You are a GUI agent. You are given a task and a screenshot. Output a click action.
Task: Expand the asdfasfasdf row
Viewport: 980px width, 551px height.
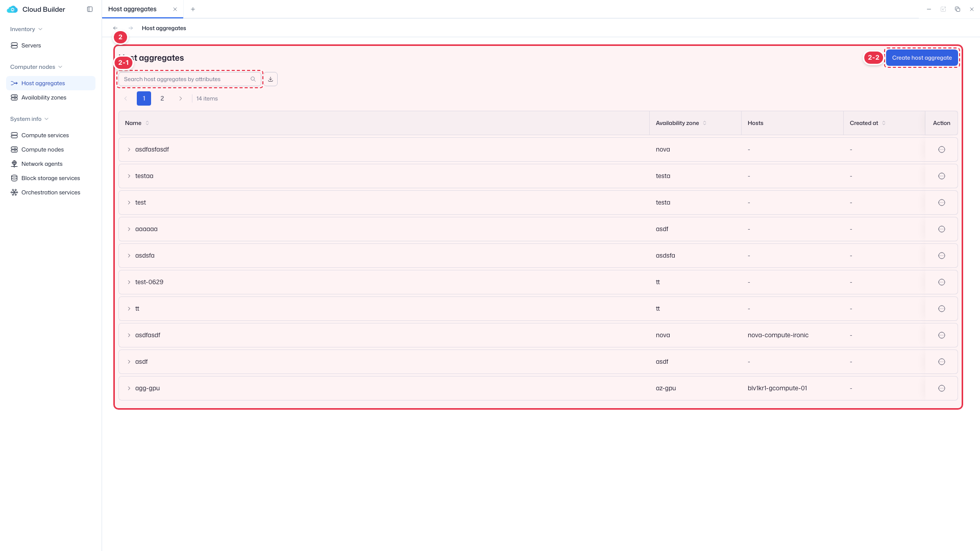pos(129,149)
